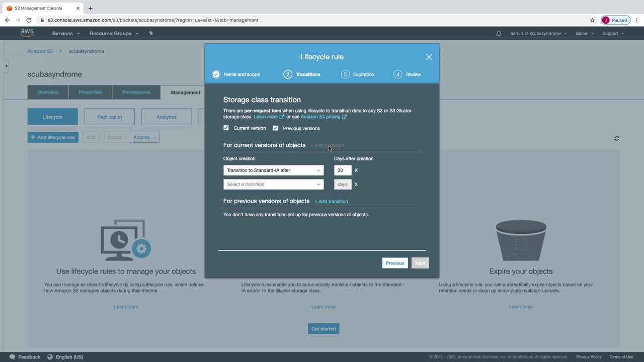This screenshot has height=362, width=644.
Task: Click the lifecycle computer-clock illustration
Action: click(126, 240)
